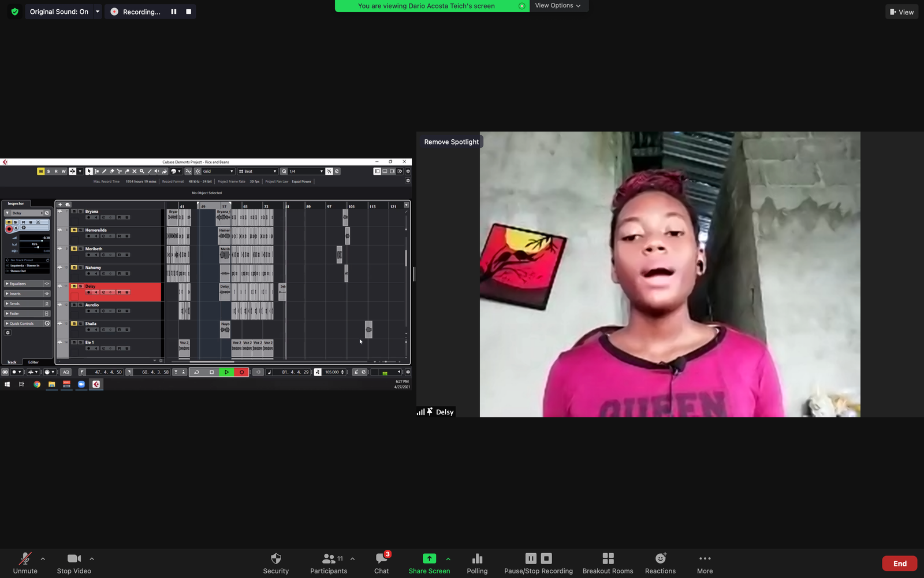Open Polling from the Zoom toolbar
This screenshot has height=578, width=924.
[477, 563]
